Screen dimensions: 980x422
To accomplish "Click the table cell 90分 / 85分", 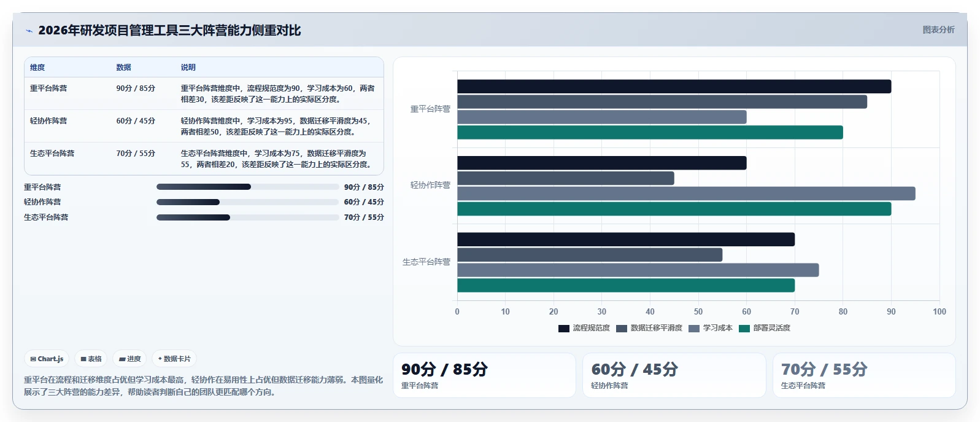I will [136, 88].
